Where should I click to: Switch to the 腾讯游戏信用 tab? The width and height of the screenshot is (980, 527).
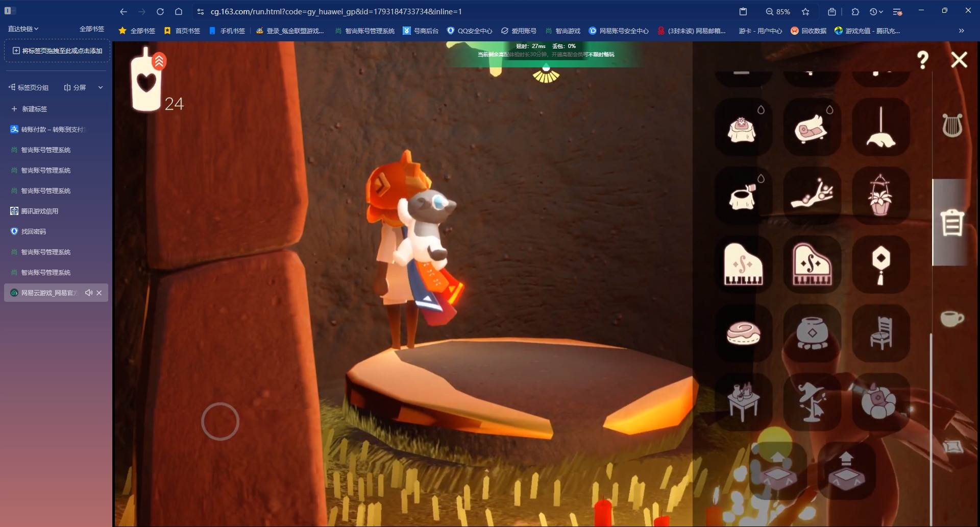pyautogui.click(x=56, y=211)
